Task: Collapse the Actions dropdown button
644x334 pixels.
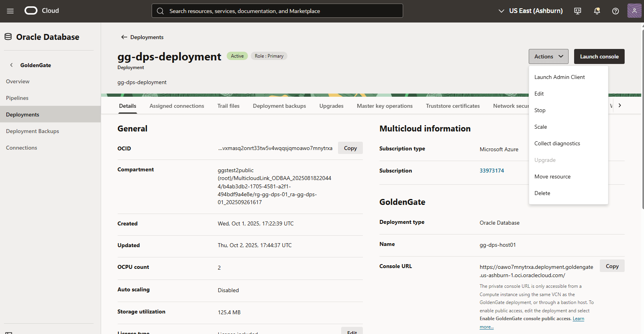Action: tap(548, 56)
